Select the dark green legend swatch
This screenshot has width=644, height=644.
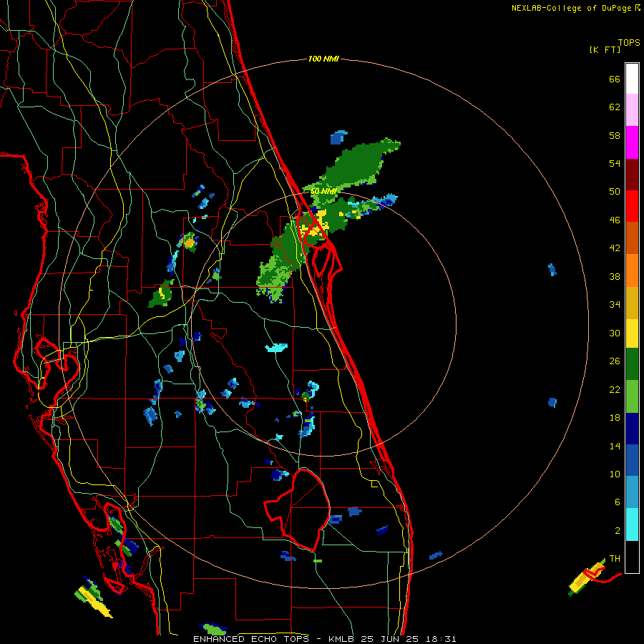coord(632,364)
